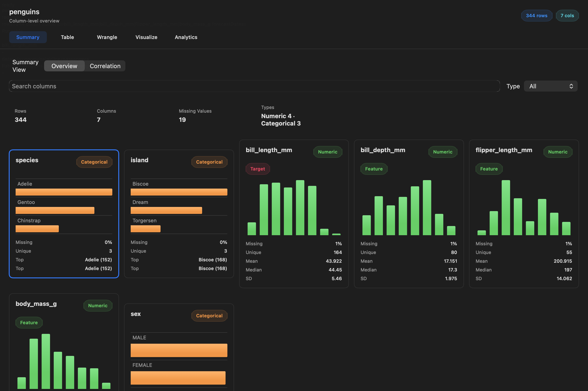Click the tallest flipper_length_mm histogram bar
This screenshot has height=391, width=588.
(506, 207)
